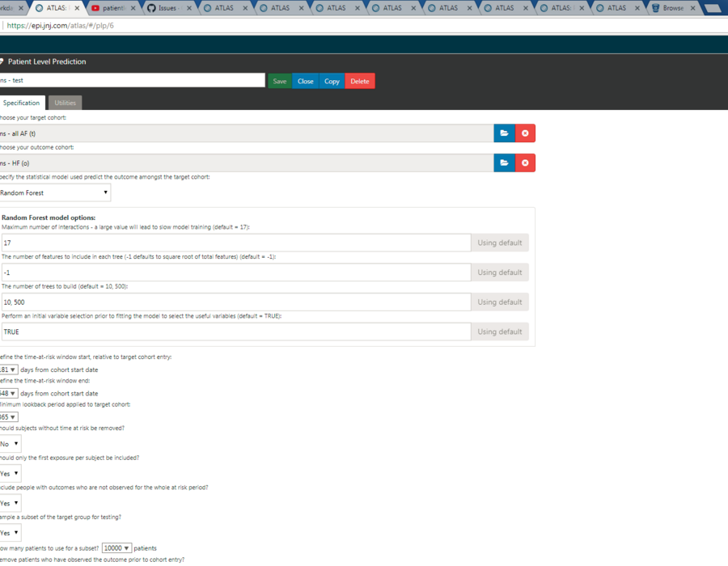
Task: Open folder browser for outcome cohort
Action: [x=504, y=163]
